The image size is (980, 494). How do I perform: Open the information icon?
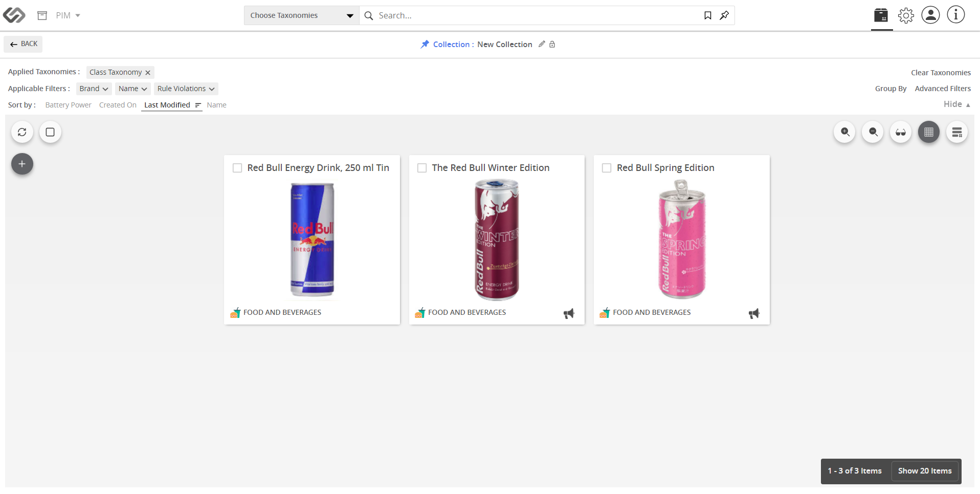tap(956, 15)
